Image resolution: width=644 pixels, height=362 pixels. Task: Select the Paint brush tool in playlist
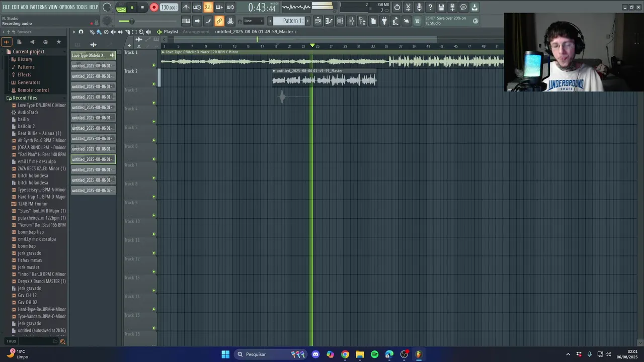click(99, 32)
